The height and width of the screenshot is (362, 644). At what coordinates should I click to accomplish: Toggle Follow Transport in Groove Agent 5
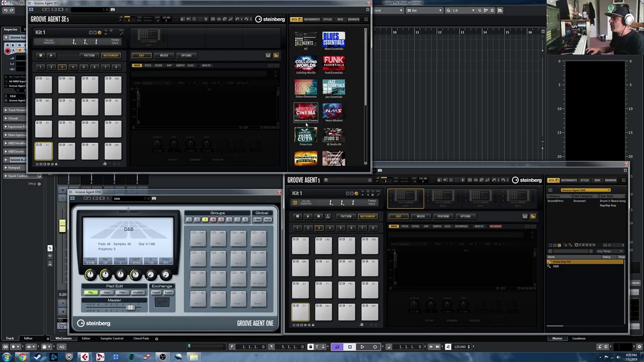point(295,203)
